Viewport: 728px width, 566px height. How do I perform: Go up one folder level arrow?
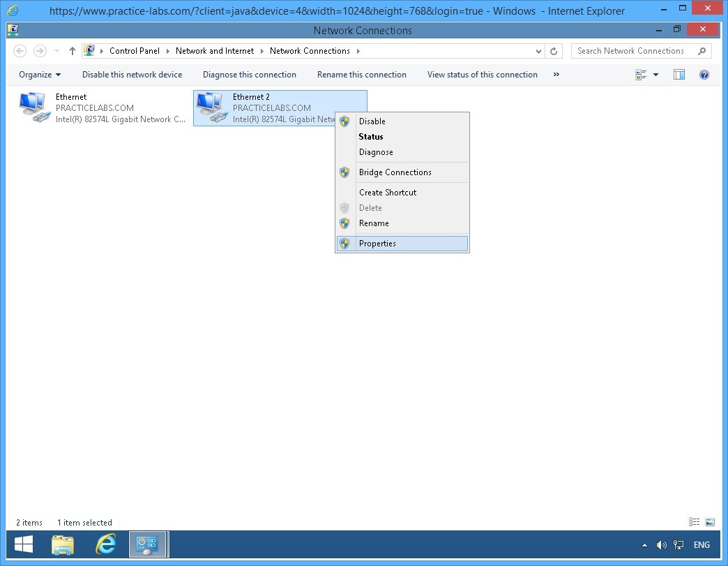(x=72, y=51)
